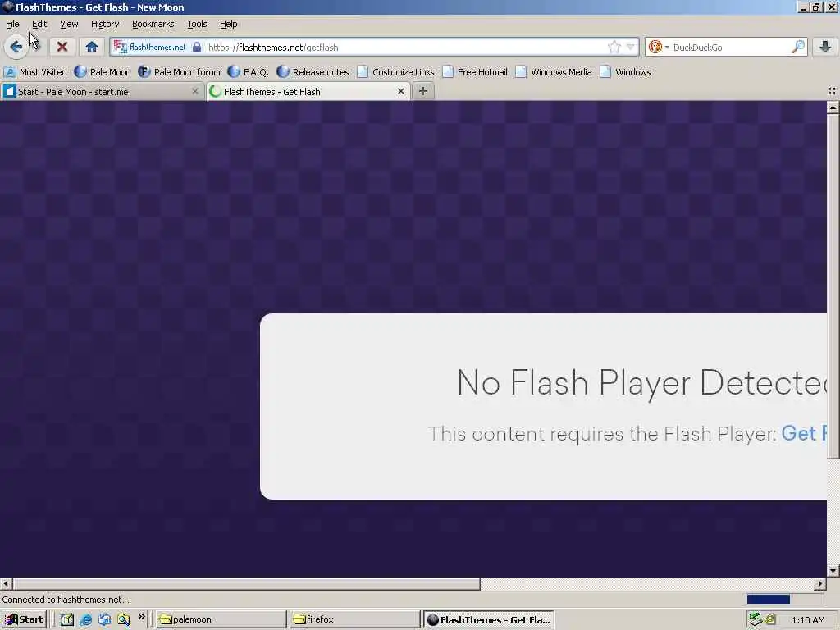This screenshot has height=630, width=840.
Task: Click the 1:10 AM taskbar clock
Action: tap(808, 620)
